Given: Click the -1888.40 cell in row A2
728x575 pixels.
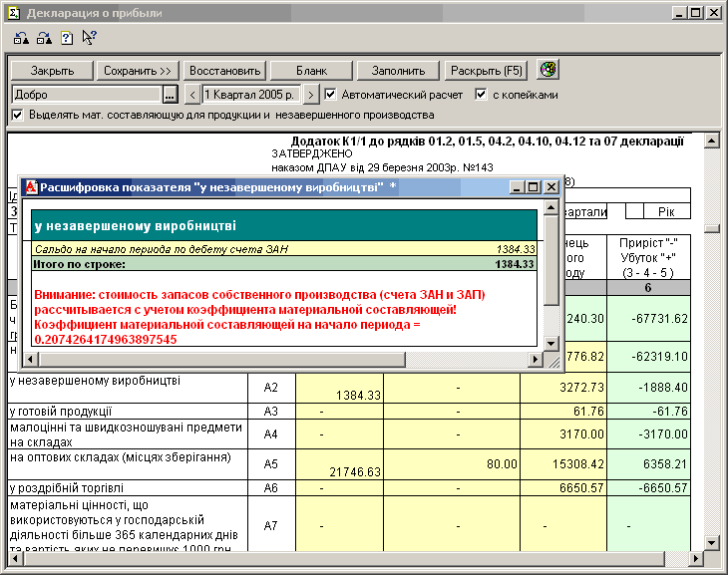Looking at the screenshot, I should pyautogui.click(x=648, y=388).
